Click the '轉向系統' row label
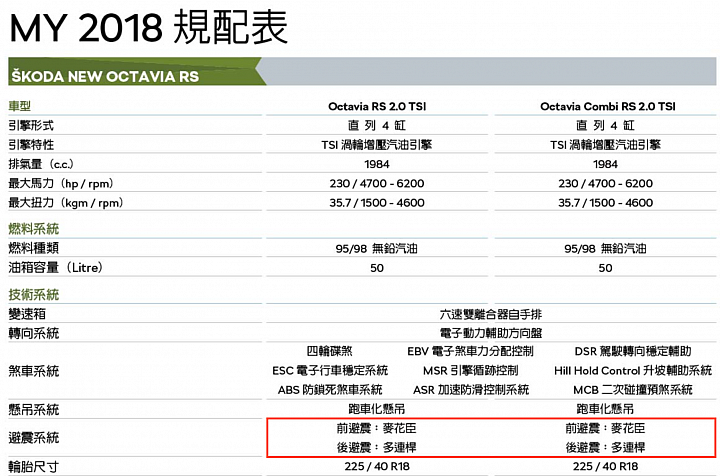Viewport: 720px width, 476px height. pos(34,333)
